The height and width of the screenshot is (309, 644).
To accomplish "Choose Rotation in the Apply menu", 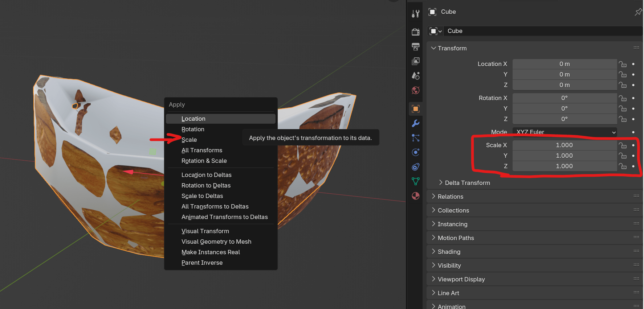I will (220, 129).
